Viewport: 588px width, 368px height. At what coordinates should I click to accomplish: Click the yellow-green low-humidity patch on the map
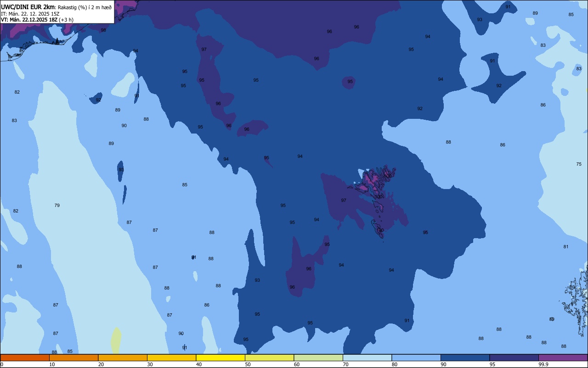(116, 340)
